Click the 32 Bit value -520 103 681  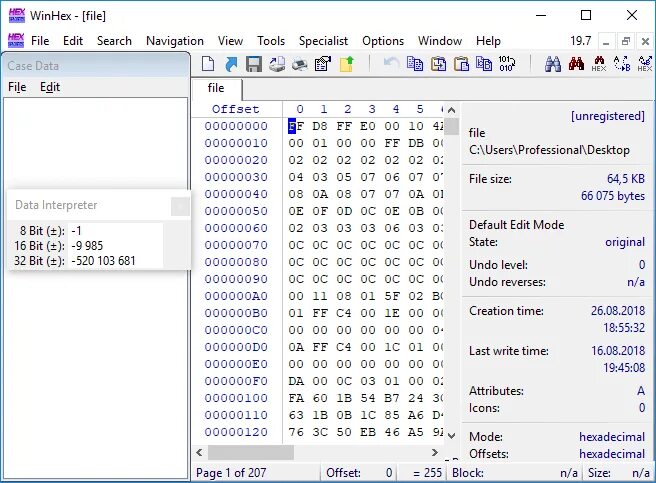103,261
